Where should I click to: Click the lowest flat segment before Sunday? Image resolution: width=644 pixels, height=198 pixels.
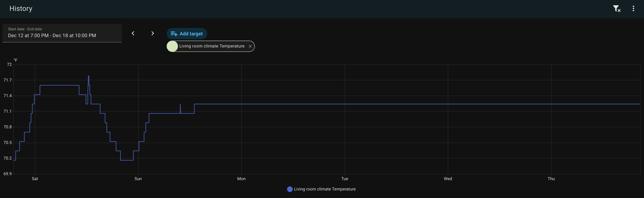point(127,160)
